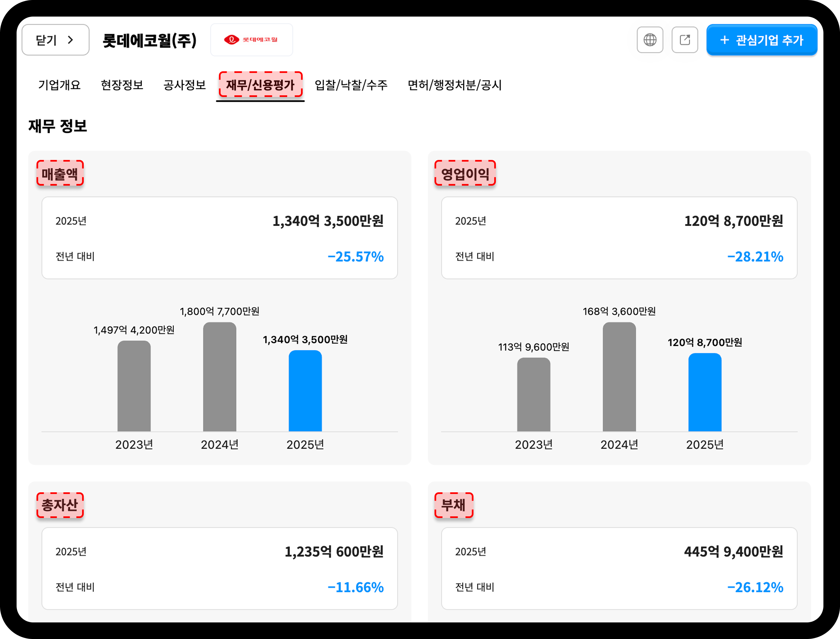Click the 2025년 blue bar in 매출액 chart
This screenshot has height=639, width=840.
coord(305,391)
